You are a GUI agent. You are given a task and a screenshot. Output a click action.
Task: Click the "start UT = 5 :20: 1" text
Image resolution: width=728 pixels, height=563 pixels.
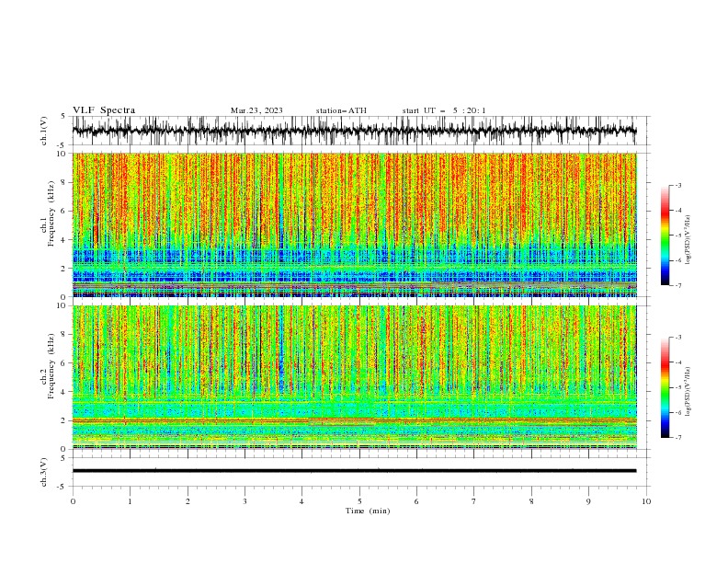444,110
